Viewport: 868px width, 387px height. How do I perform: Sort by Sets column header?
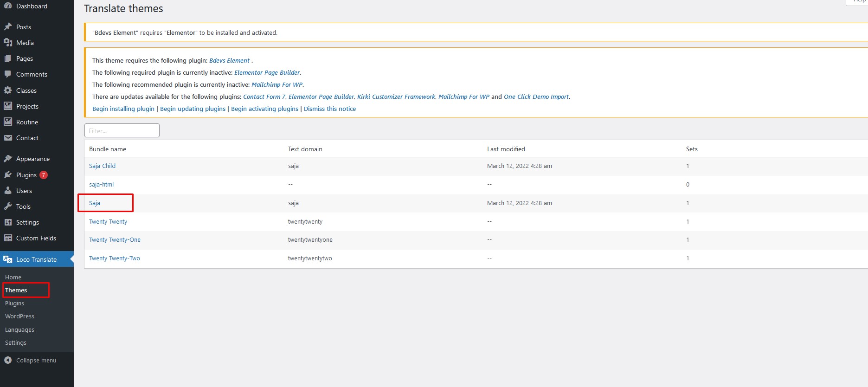(692, 149)
